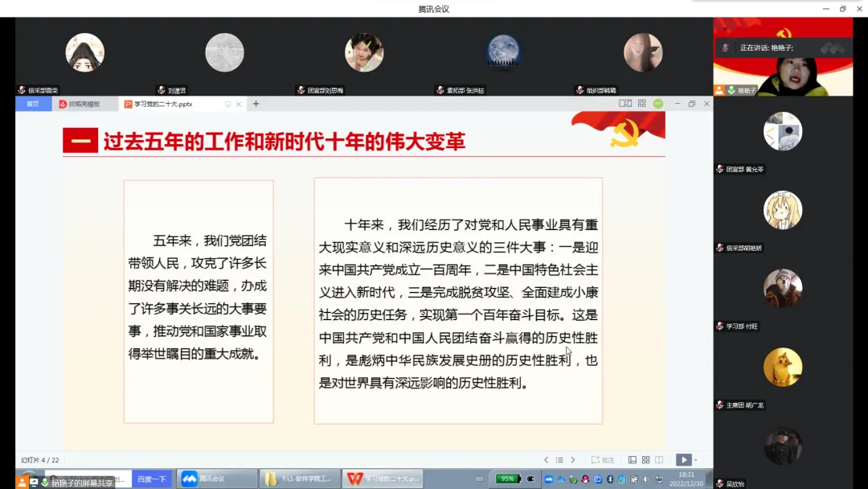Click muted mic icon beside 学习部 付旺
The image size is (868, 489).
click(x=719, y=327)
